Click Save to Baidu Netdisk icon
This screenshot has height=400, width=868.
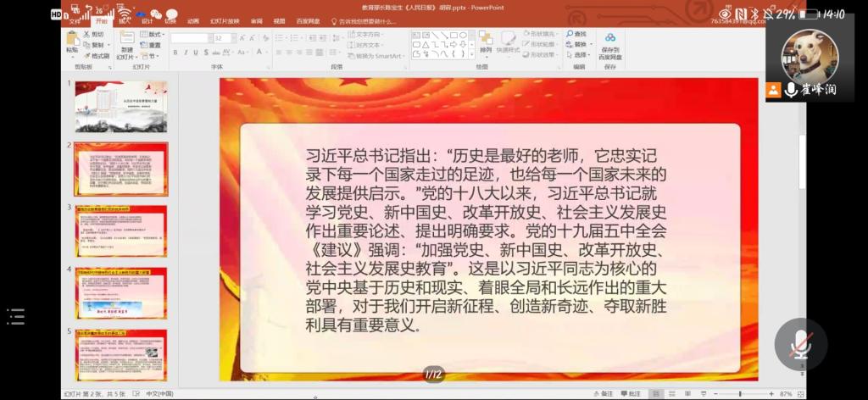610,39
